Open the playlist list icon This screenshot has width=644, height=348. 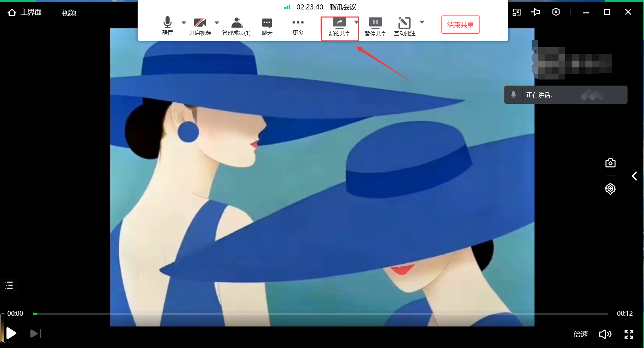9,285
